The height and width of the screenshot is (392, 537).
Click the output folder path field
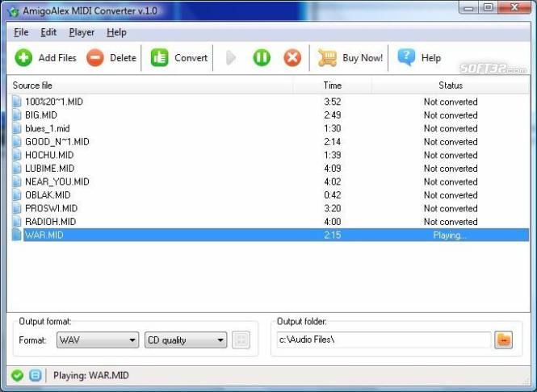coord(384,340)
